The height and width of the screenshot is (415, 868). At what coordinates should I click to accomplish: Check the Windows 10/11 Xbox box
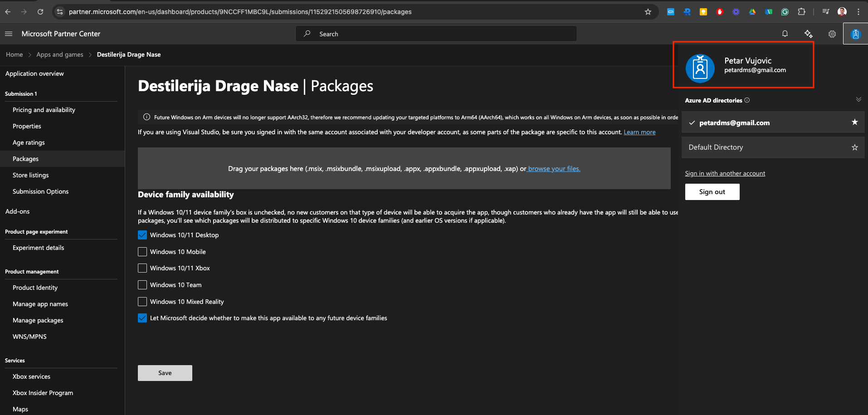pos(142,268)
